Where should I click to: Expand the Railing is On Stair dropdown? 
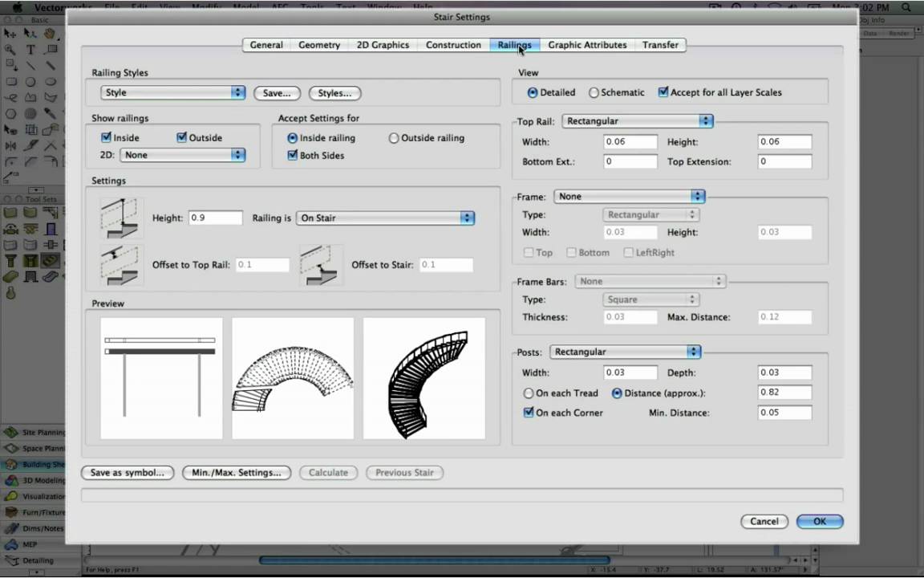click(385, 218)
